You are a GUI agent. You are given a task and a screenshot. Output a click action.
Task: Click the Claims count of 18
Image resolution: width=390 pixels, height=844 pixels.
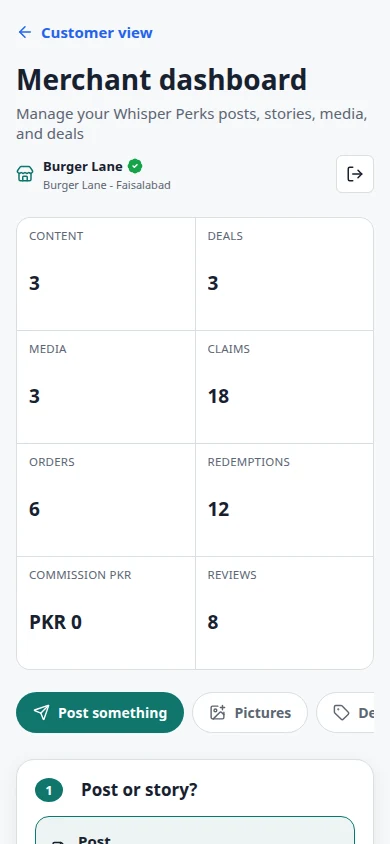click(218, 396)
